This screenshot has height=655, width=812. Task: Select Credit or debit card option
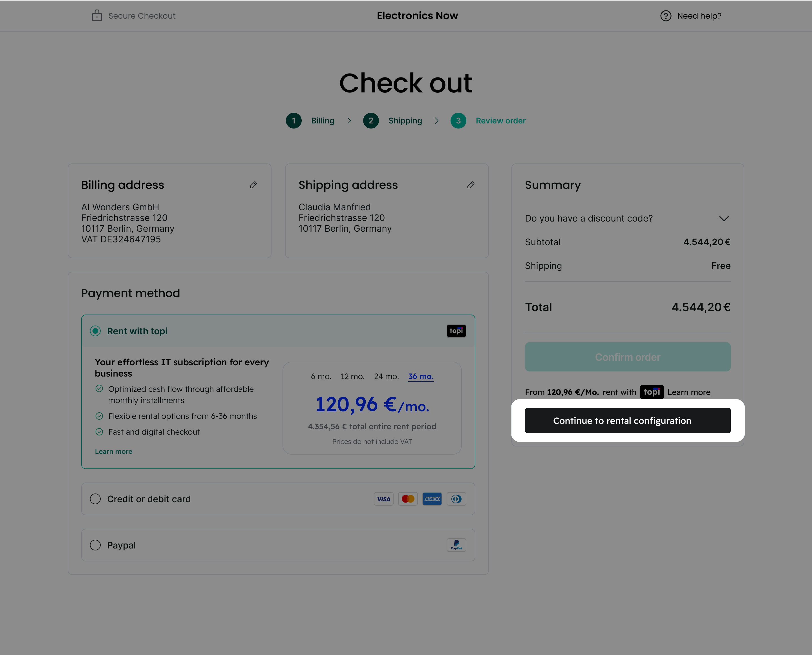96,499
